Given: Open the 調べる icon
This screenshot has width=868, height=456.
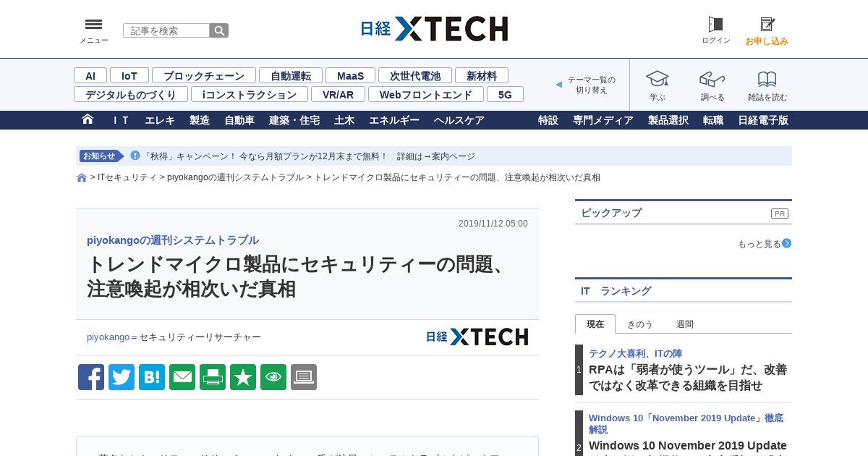Looking at the screenshot, I should tap(712, 79).
